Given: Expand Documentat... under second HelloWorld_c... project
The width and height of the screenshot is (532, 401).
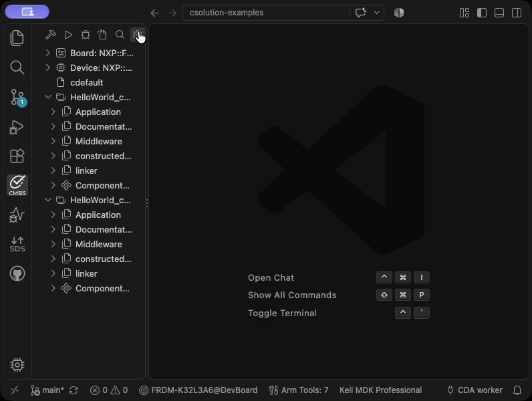Looking at the screenshot, I should tap(53, 229).
